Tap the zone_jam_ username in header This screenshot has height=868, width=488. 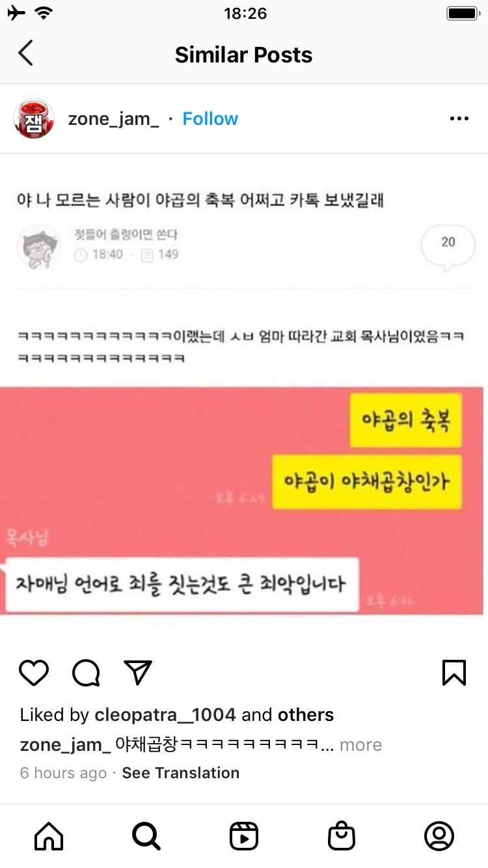click(114, 119)
